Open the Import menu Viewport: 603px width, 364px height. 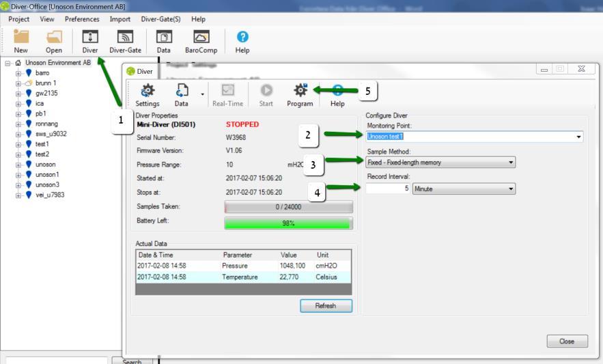[120, 19]
